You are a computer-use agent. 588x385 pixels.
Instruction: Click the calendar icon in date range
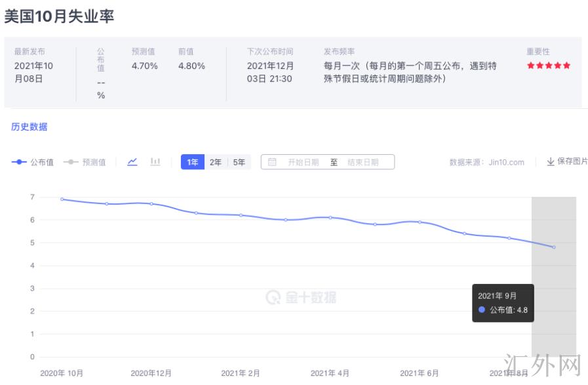click(272, 162)
